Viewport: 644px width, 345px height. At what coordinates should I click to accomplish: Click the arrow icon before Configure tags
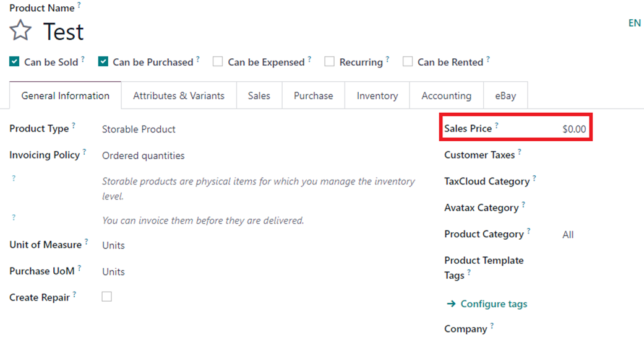451,304
